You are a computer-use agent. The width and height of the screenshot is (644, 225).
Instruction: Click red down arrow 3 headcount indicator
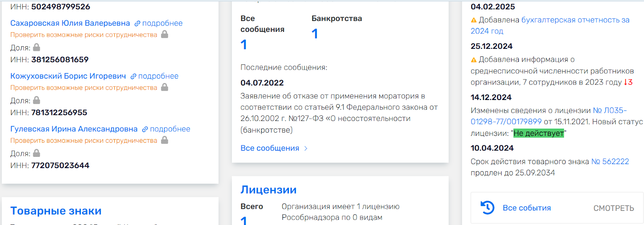click(x=628, y=82)
